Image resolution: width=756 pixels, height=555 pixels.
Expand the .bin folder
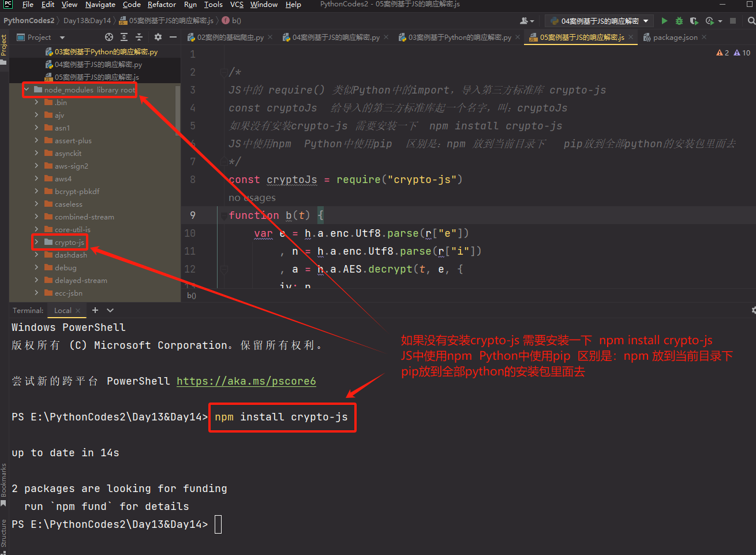click(36, 102)
